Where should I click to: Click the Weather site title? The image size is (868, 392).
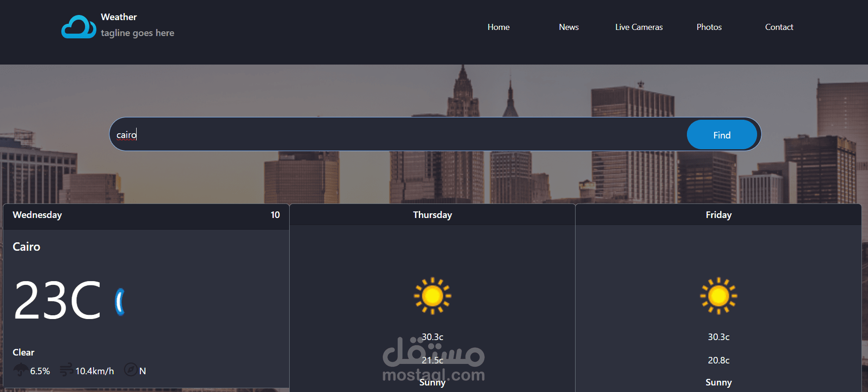(x=119, y=17)
